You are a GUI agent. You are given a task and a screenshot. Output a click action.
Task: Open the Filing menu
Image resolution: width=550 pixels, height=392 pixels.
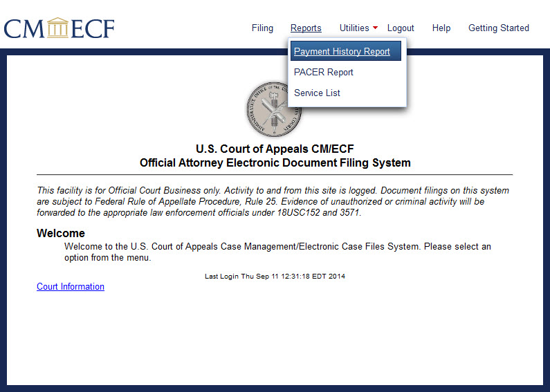262,28
